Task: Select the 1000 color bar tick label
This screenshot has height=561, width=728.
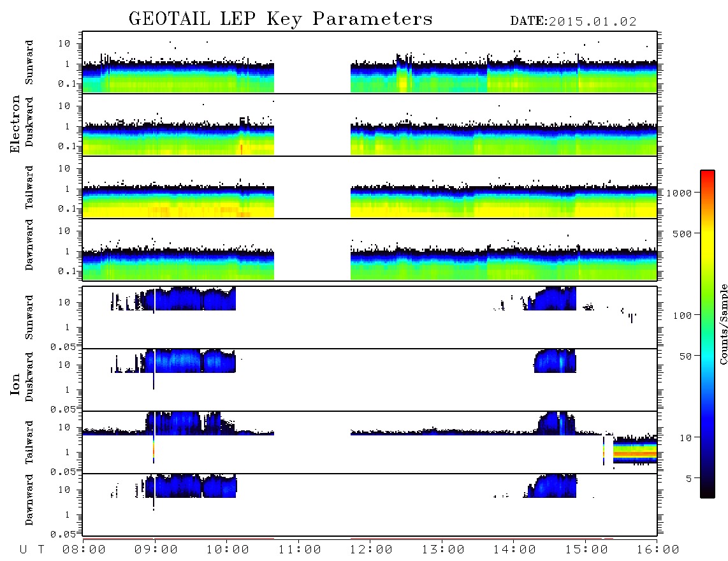Action: [x=679, y=193]
